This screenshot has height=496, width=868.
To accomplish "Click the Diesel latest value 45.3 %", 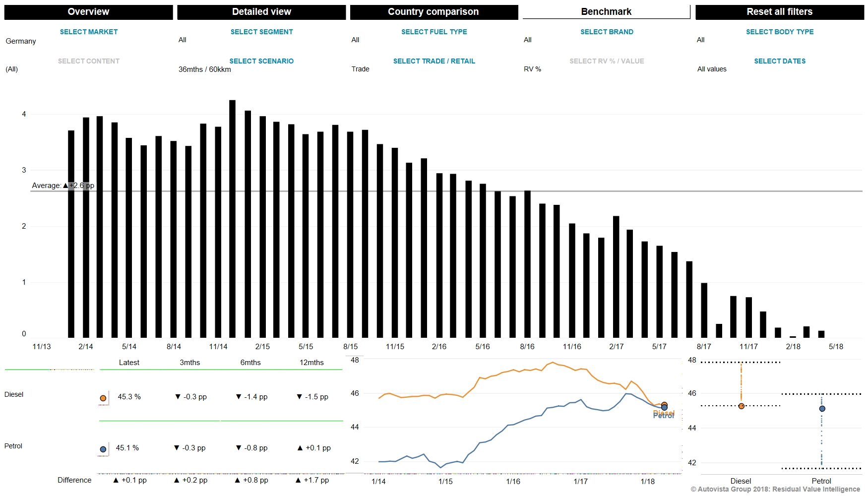I will (129, 397).
